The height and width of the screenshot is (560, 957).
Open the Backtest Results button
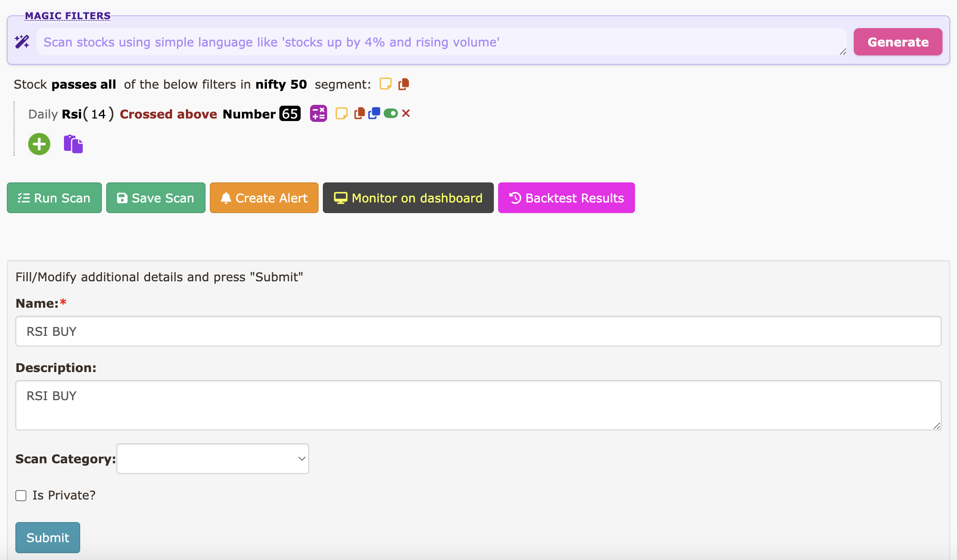click(566, 198)
